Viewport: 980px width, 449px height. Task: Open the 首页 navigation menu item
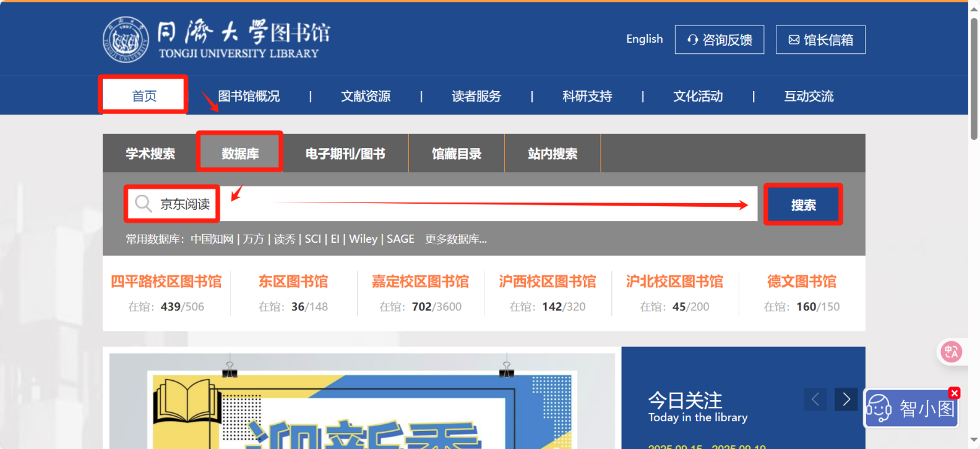click(x=144, y=96)
